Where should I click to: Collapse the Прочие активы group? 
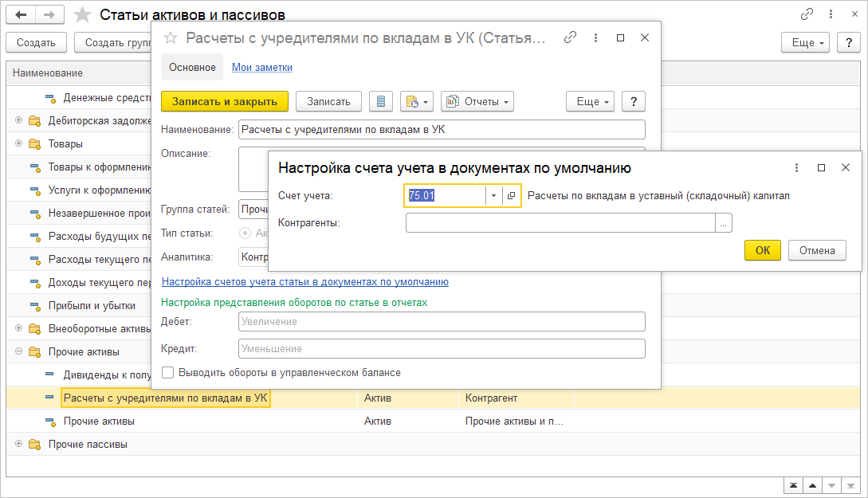click(x=19, y=351)
